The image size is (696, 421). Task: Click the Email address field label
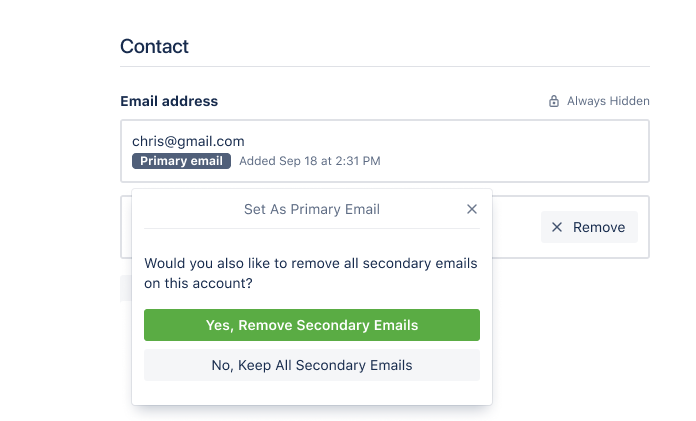[x=169, y=101]
